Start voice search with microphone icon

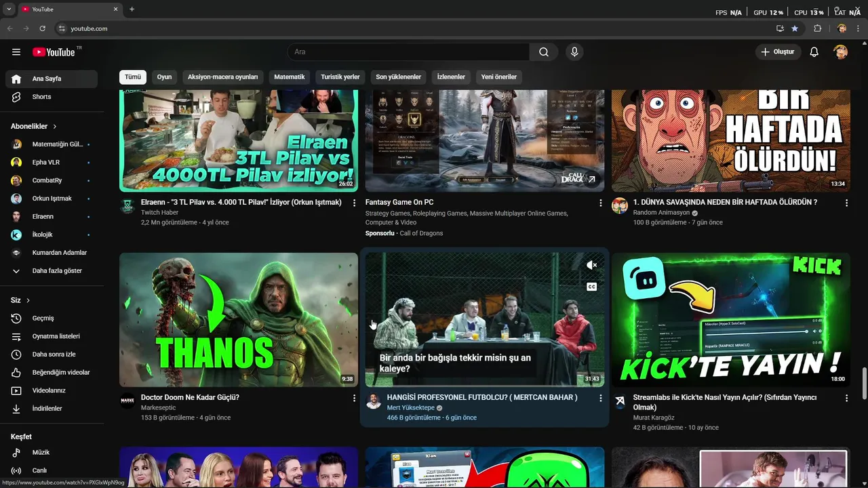[574, 52]
